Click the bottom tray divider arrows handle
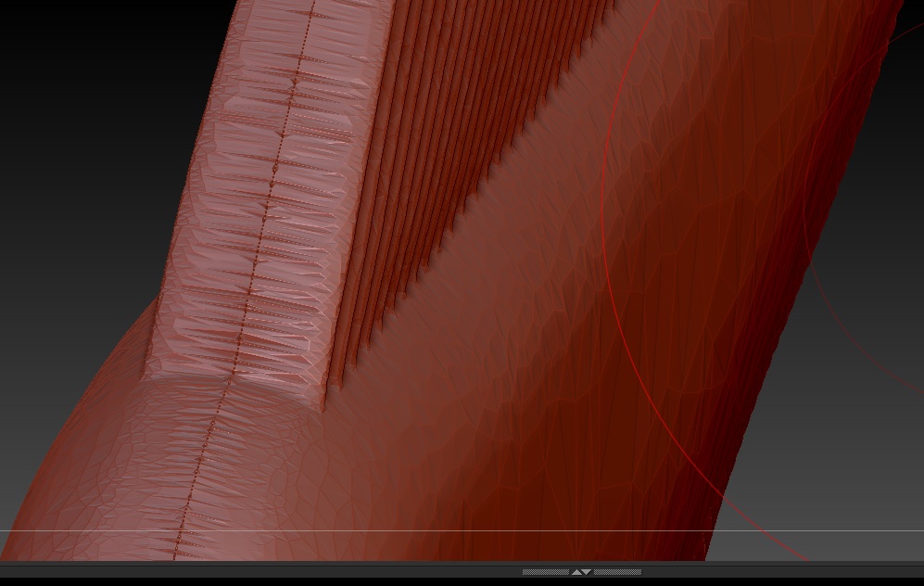Viewport: 924px width, 586px height. (x=582, y=572)
